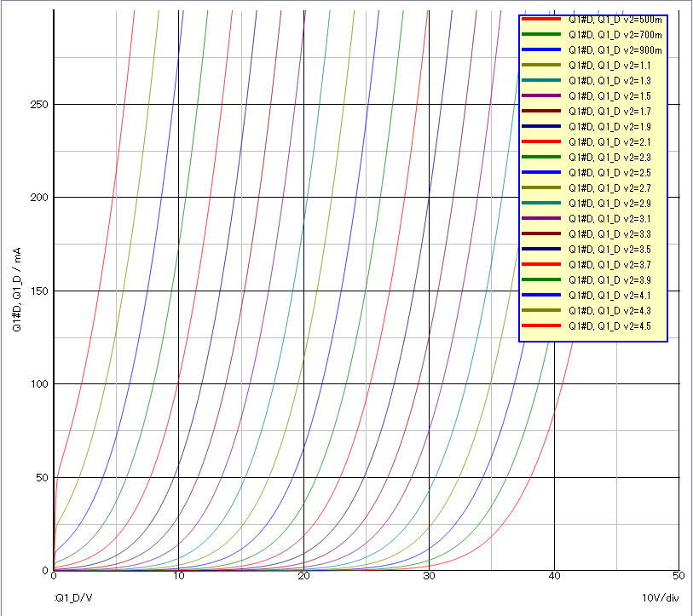Click the red color line for v2=500m
Image resolution: width=693 pixels, height=616 pixels.
click(x=541, y=19)
